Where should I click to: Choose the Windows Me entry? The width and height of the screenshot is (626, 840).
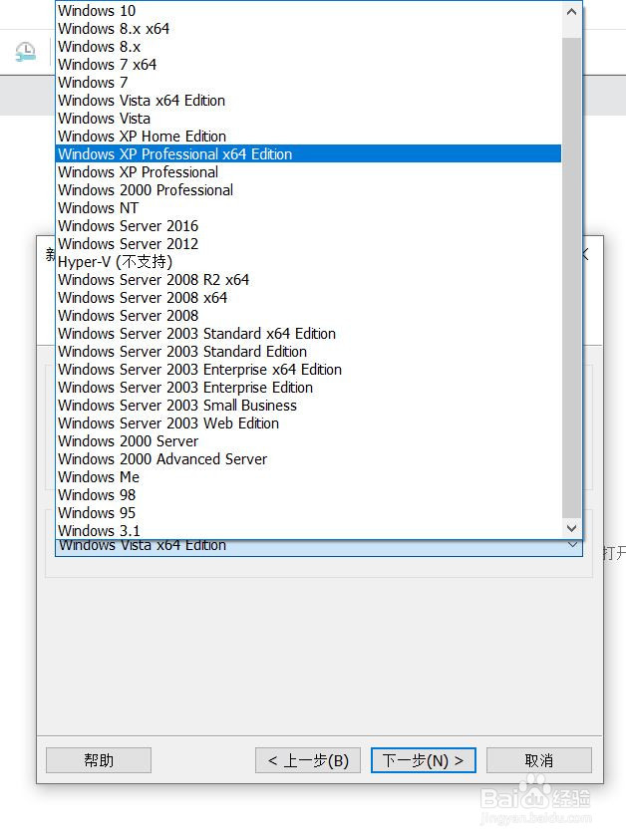coord(309,476)
